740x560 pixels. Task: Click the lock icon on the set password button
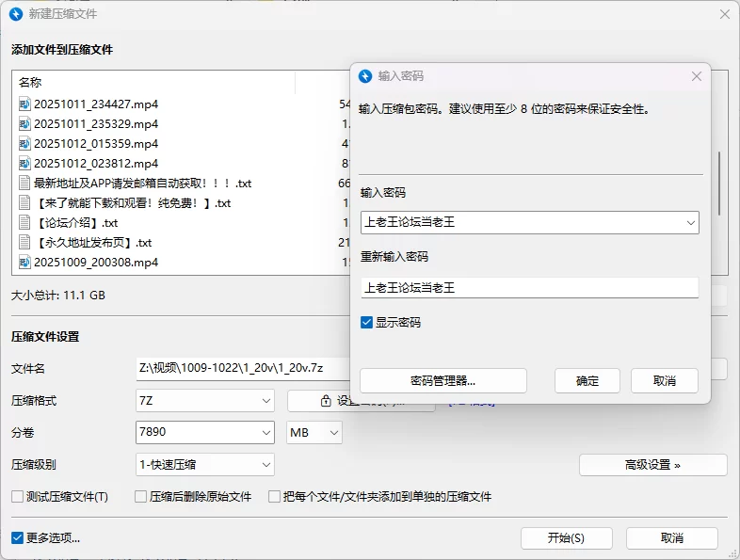pyautogui.click(x=326, y=401)
